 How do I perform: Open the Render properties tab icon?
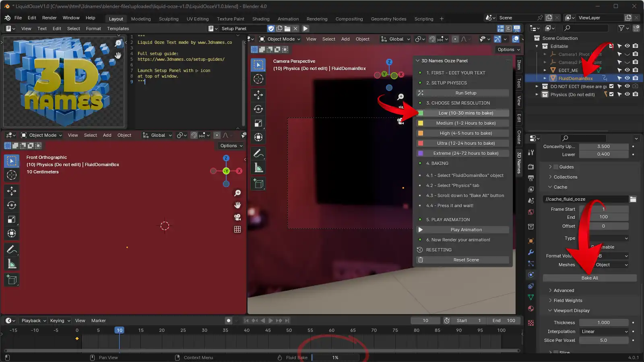[x=531, y=167]
